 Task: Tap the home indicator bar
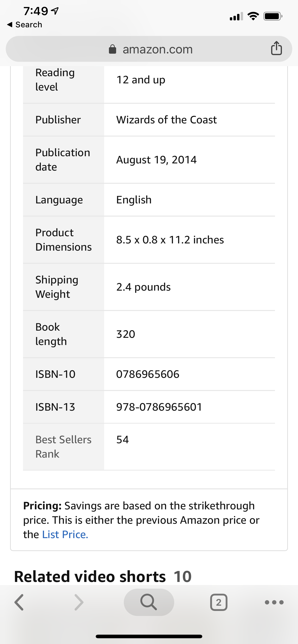pos(149,636)
